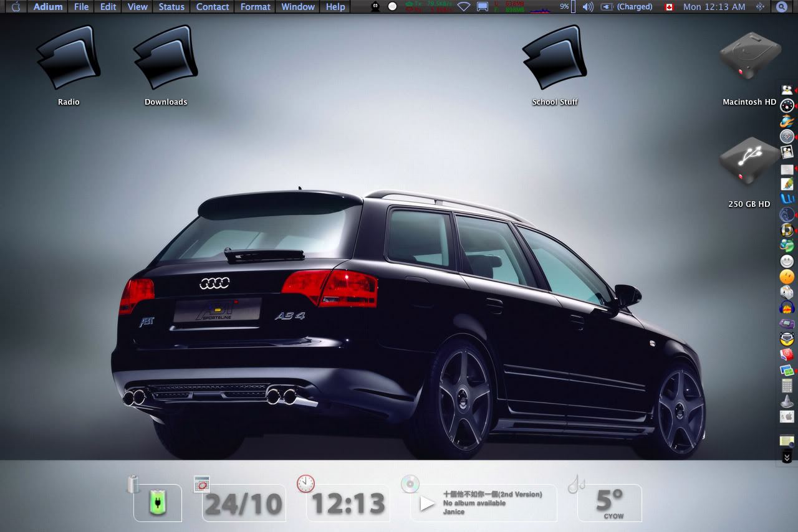The height and width of the screenshot is (532, 798).
Task: Open the two-screens remote desktop dock icon
Action: (787, 370)
